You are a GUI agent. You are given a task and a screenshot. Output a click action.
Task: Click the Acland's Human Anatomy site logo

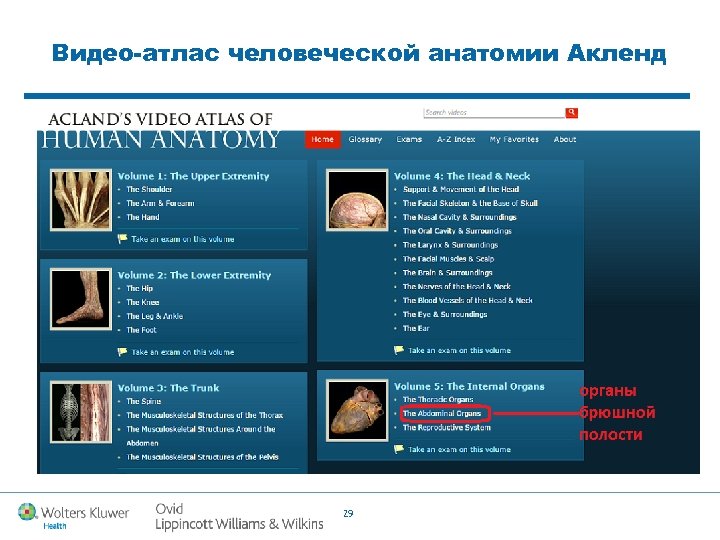(160, 130)
